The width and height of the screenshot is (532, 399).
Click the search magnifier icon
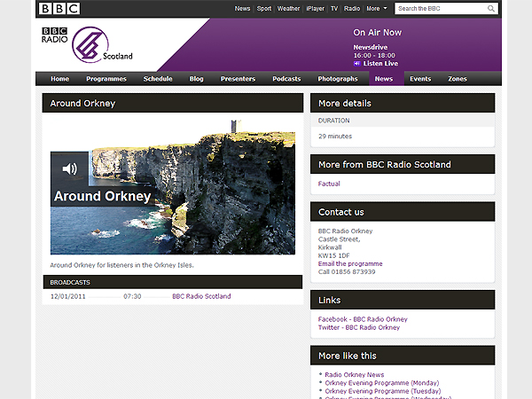tap(491, 9)
